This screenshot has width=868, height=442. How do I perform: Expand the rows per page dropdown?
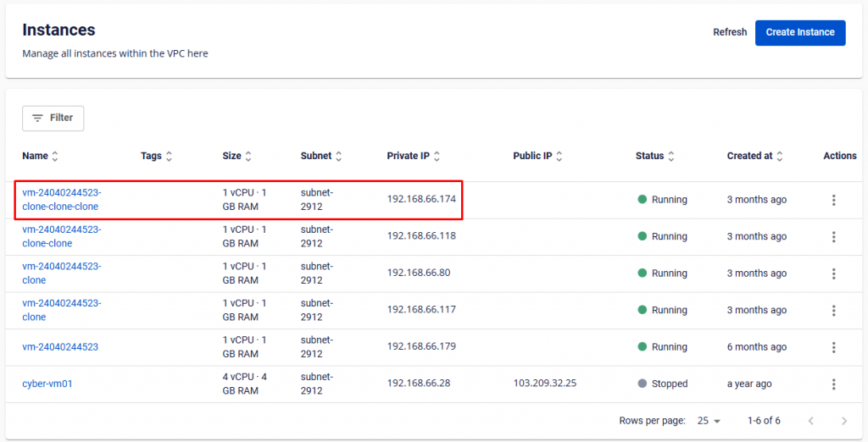click(x=709, y=421)
